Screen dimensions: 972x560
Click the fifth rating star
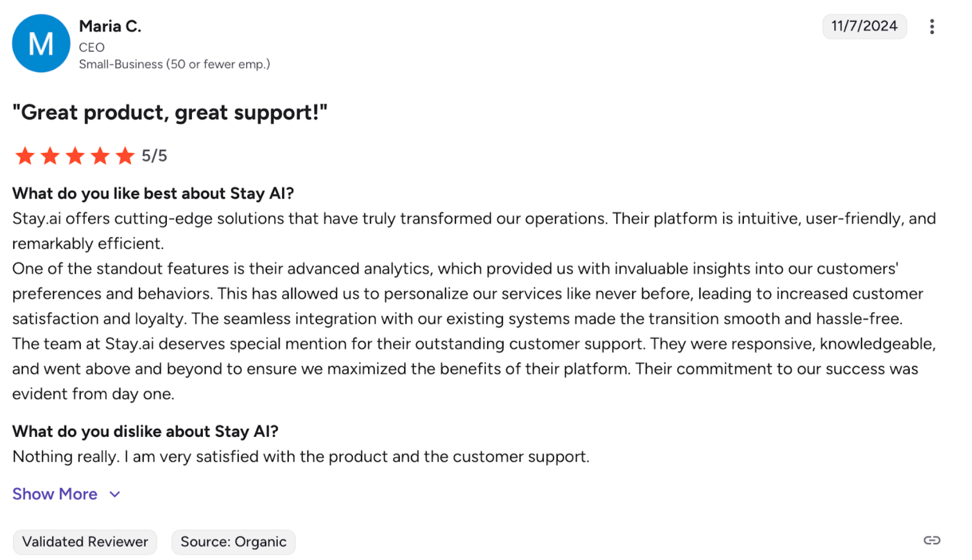125,156
